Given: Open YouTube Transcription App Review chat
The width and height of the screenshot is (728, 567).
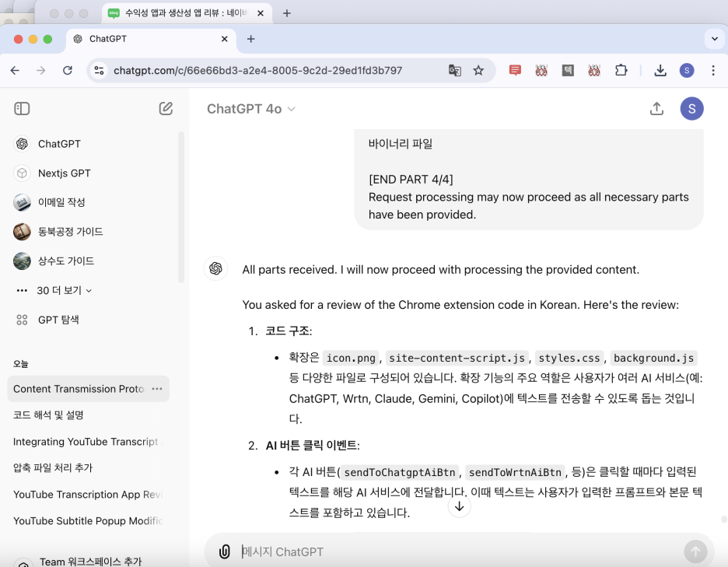Looking at the screenshot, I should point(87,495).
